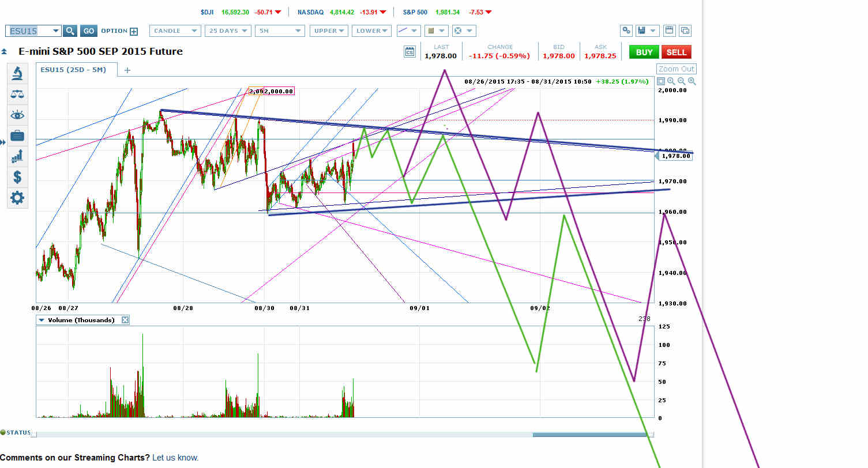Click the chart settings gears icon

click(627, 31)
